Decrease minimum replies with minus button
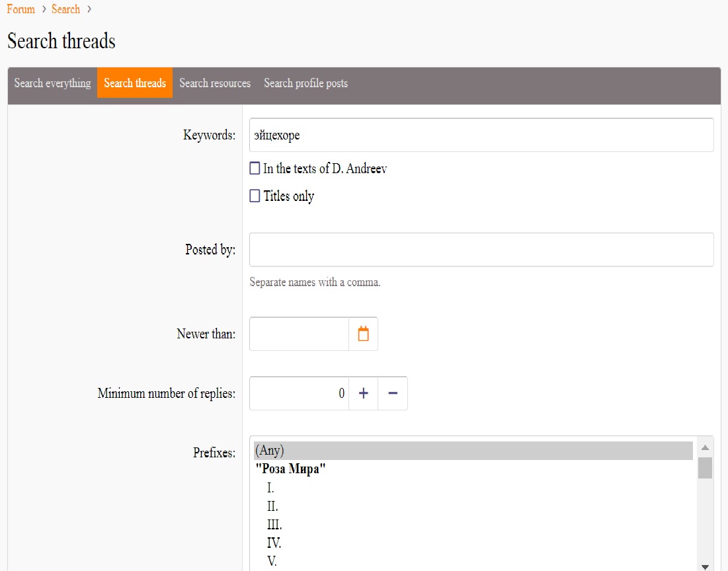Screen dimensions: 728x571 pyautogui.click(x=393, y=393)
